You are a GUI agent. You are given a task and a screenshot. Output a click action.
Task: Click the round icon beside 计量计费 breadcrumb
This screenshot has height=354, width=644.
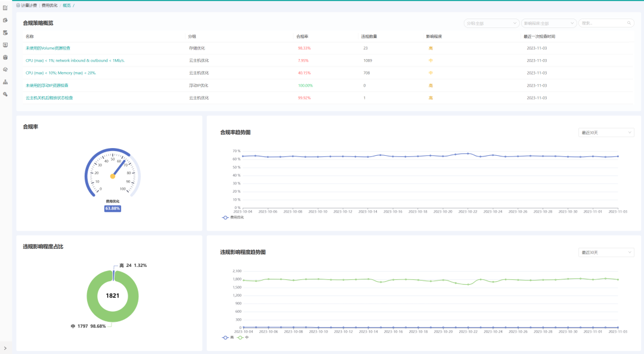pyautogui.click(x=18, y=5)
